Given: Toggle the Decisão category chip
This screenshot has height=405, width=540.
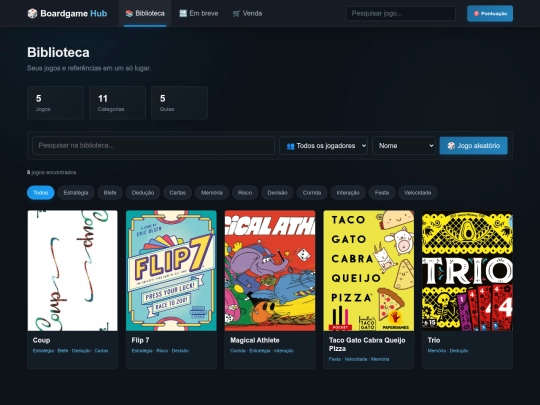Looking at the screenshot, I should tap(277, 193).
